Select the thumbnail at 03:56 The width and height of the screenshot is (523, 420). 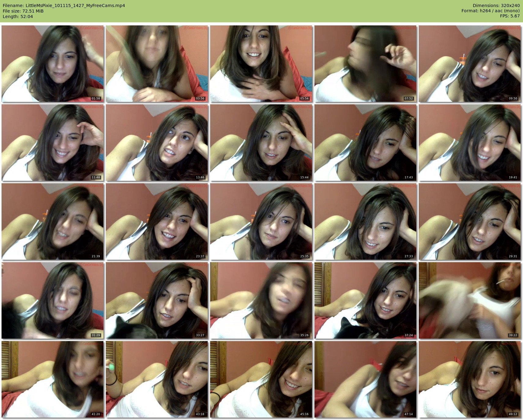(157, 64)
